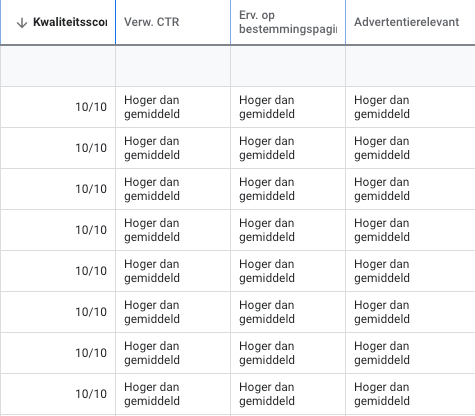Click the Advertentierelevantie column header

pos(407,22)
